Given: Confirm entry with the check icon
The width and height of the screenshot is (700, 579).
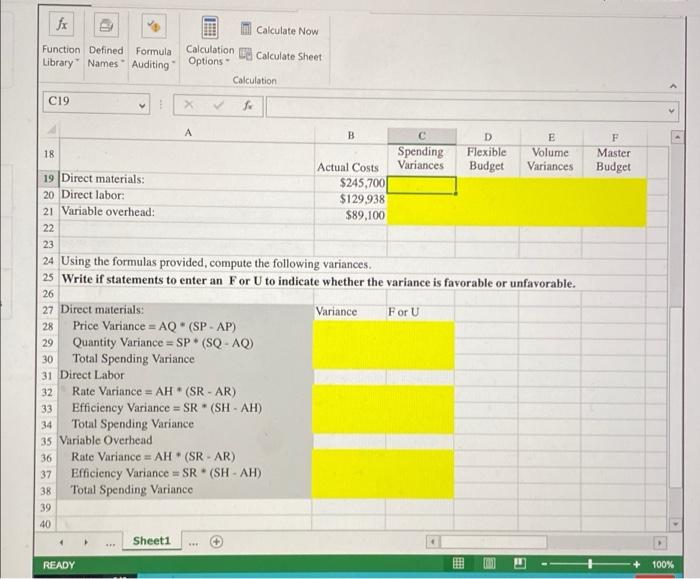Looking at the screenshot, I should click(218, 105).
